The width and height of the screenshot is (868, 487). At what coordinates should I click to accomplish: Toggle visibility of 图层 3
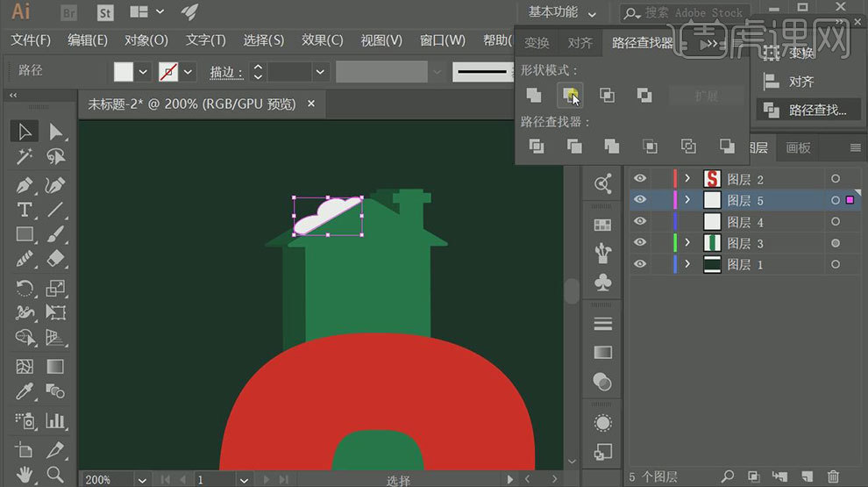tap(640, 243)
